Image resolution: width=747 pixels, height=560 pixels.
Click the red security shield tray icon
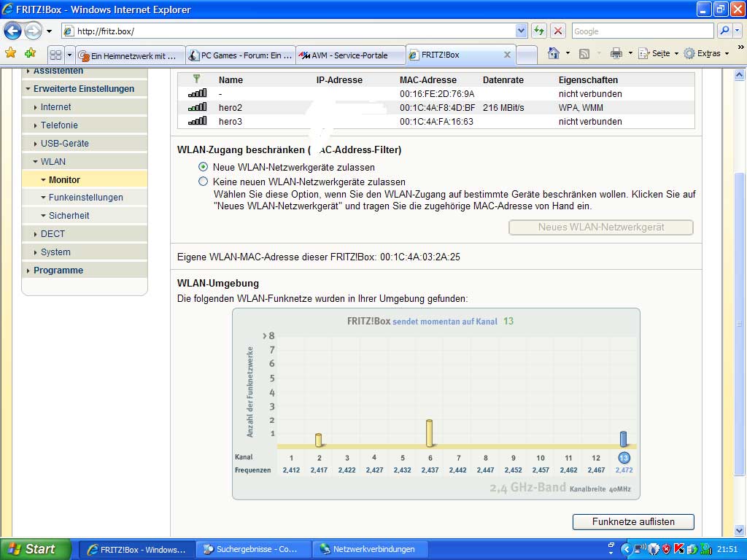pos(666,550)
